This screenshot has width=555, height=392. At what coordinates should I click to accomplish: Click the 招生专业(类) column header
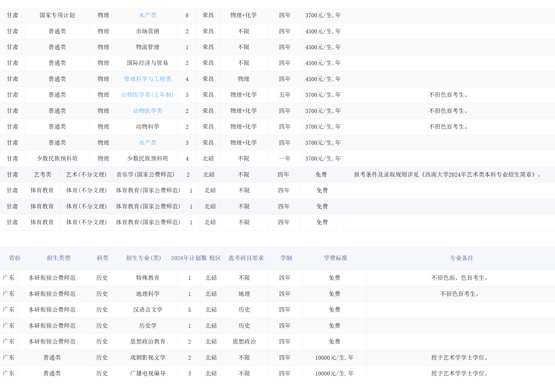144,258
